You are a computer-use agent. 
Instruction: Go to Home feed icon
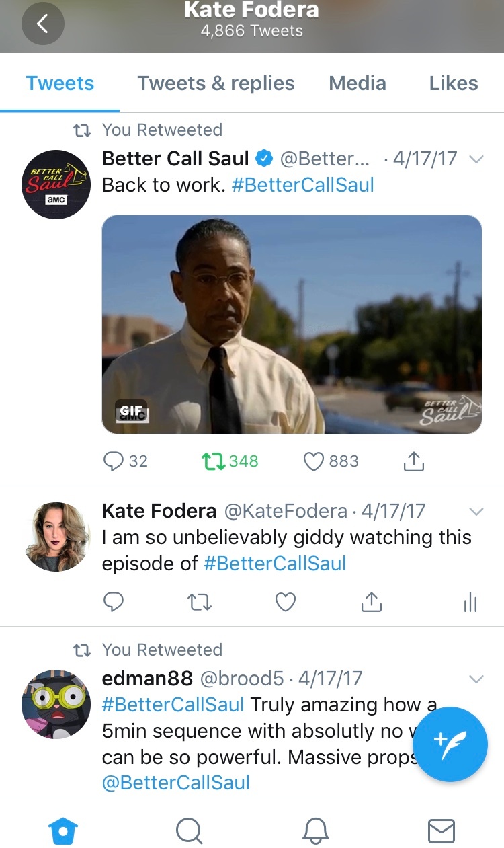[63, 831]
